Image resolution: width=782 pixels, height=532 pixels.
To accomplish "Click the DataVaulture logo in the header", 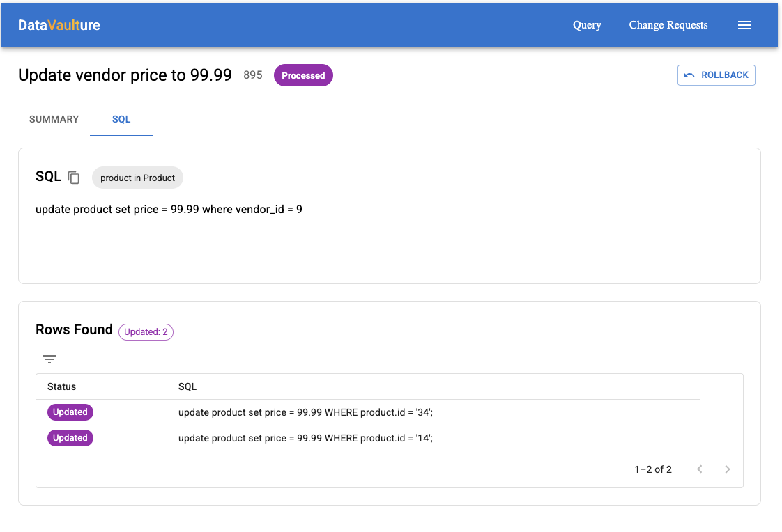I will (59, 25).
